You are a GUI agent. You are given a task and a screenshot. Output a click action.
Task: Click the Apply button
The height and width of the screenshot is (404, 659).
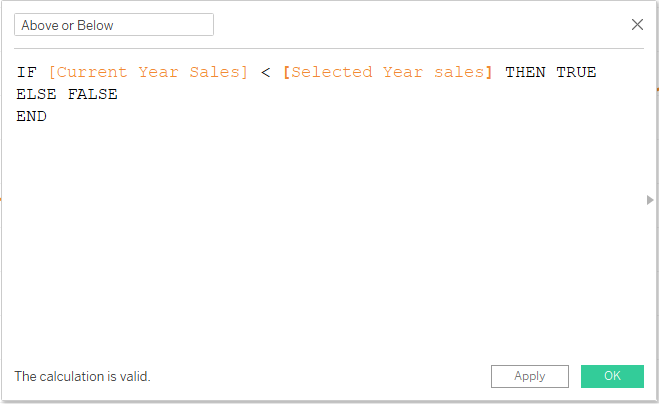(529, 376)
